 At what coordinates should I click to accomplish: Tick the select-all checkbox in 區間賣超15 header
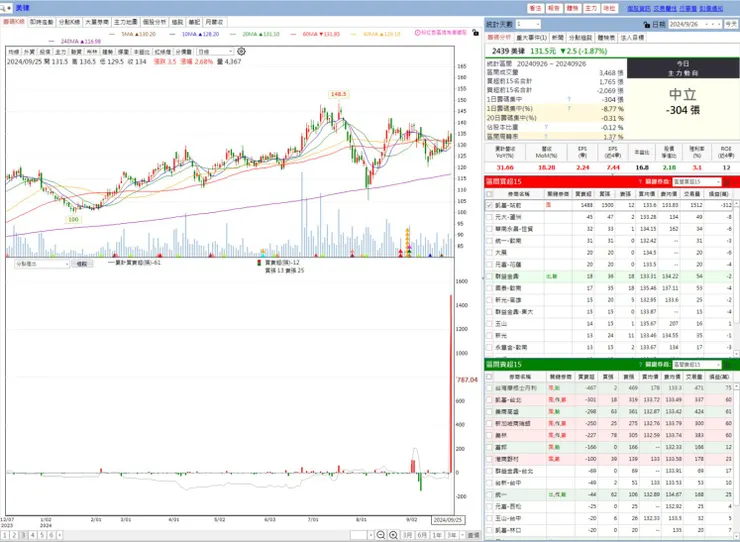click(489, 377)
